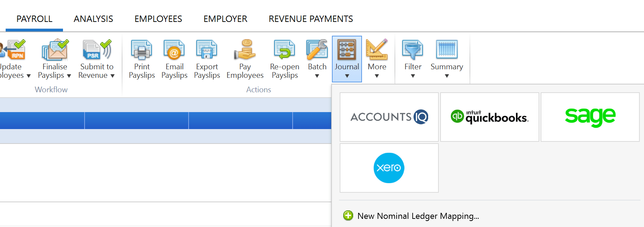Image resolution: width=644 pixels, height=227 pixels.
Task: Click the Re-open Payslips icon
Action: click(284, 50)
